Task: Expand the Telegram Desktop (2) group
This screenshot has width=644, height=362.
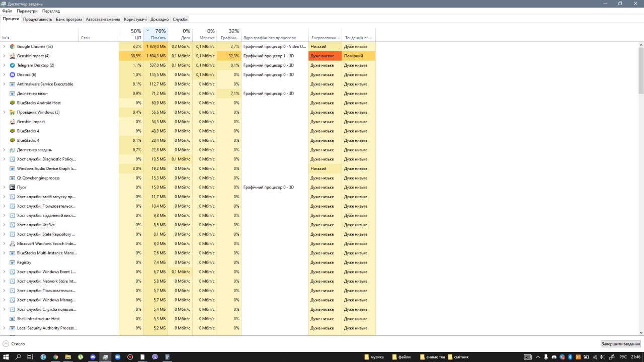Action: 4,65
